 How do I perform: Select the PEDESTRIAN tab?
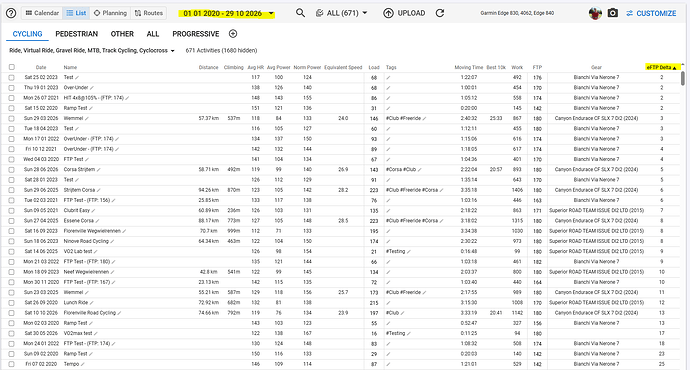pyautogui.click(x=77, y=34)
